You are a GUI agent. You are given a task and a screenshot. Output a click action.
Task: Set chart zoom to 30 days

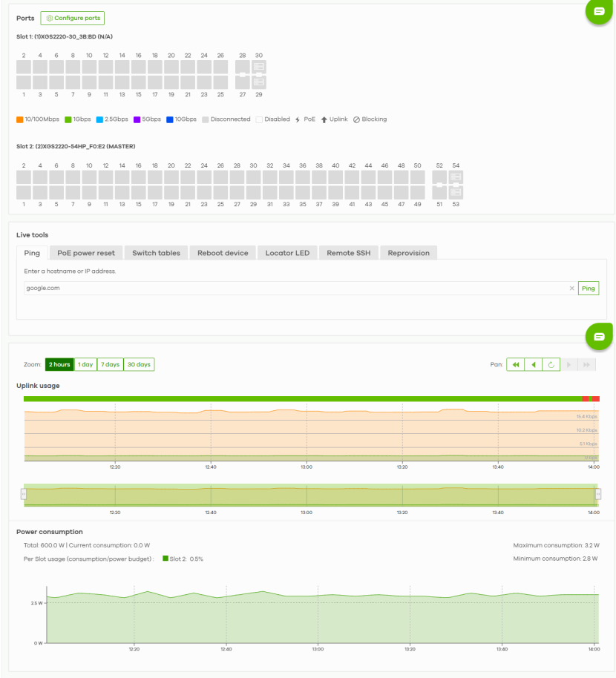coord(139,365)
